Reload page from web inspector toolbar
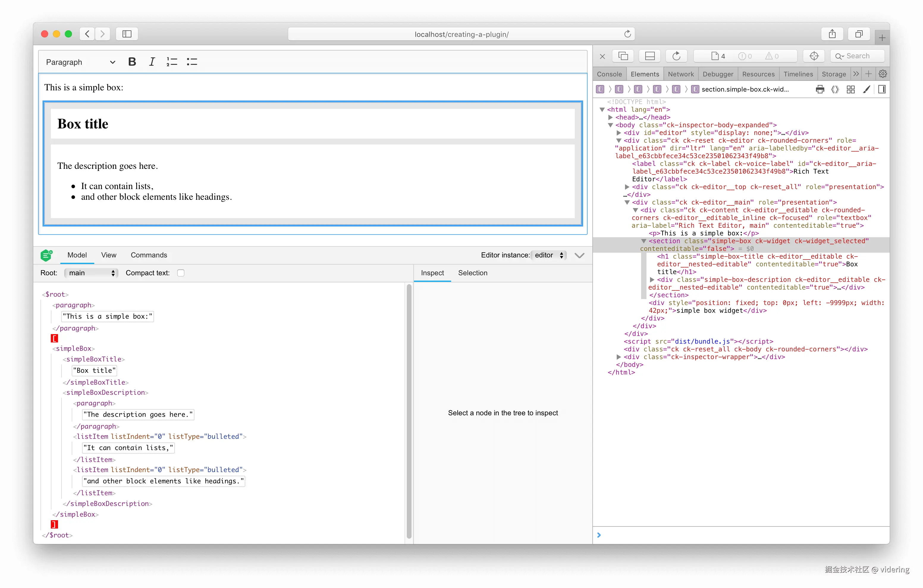 tap(676, 56)
